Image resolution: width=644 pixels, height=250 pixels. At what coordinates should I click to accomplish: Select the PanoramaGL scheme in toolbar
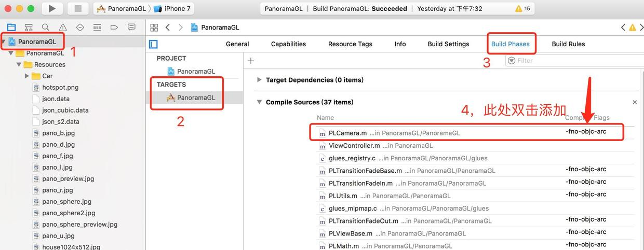[x=122, y=8]
